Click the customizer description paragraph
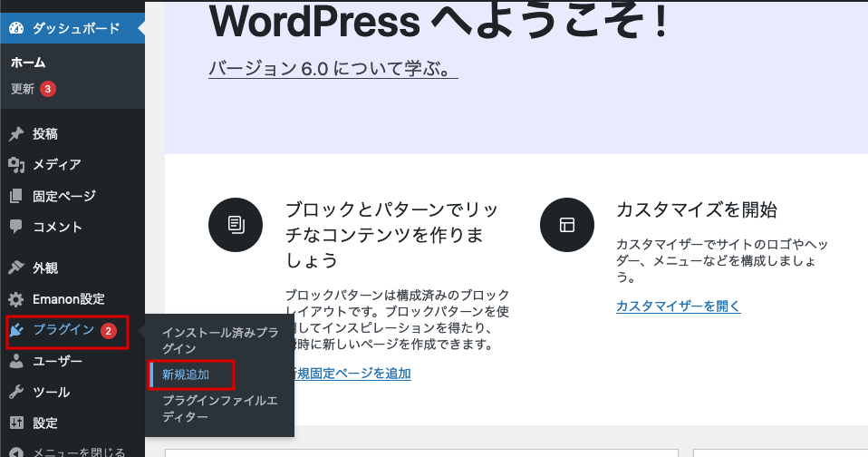The width and height of the screenshot is (868, 457). tap(722, 260)
